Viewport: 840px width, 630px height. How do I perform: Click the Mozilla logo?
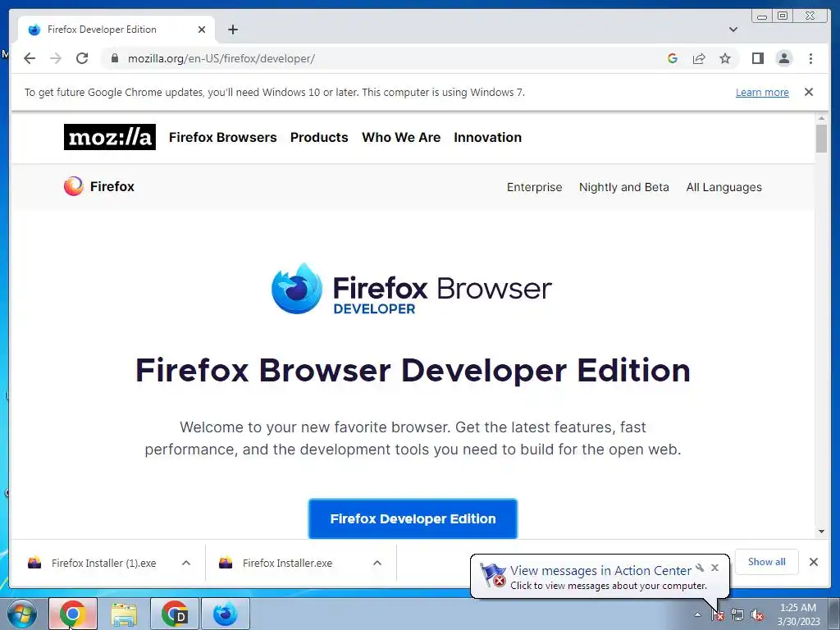[110, 137]
